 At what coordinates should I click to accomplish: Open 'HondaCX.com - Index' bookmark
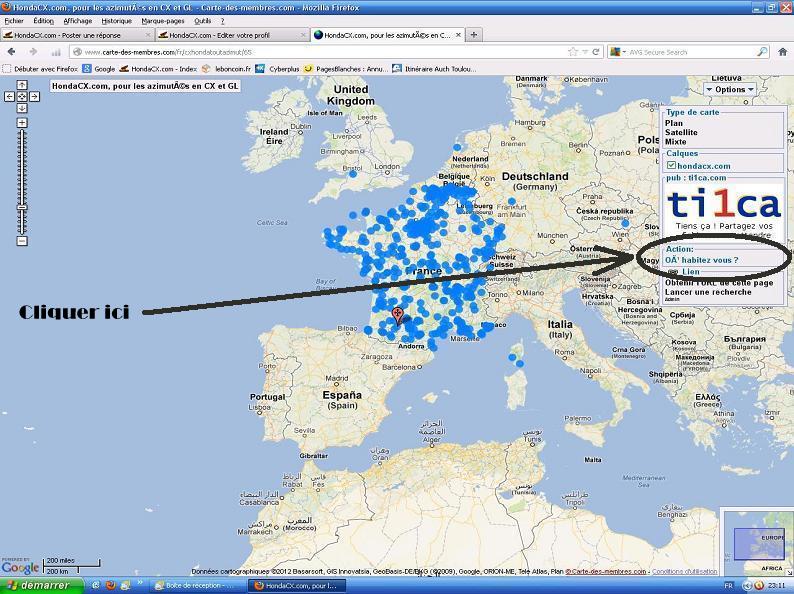[x=158, y=68]
